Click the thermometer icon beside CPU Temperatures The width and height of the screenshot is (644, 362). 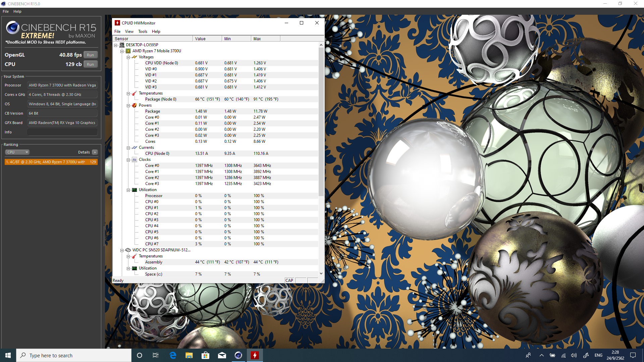[x=135, y=93]
